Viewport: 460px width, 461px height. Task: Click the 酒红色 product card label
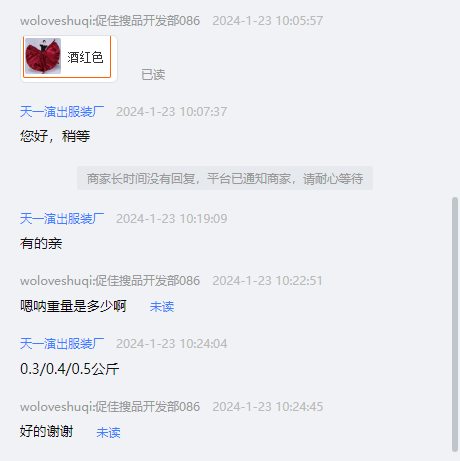[x=85, y=57]
